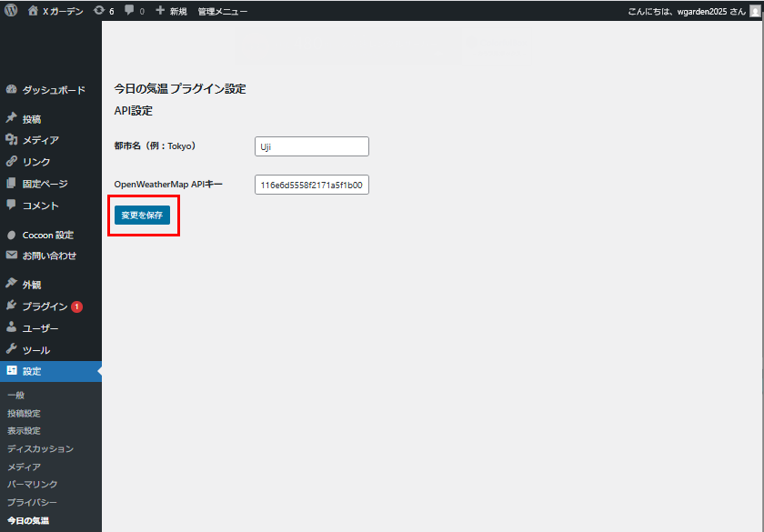Open the Cocoon 設定 menu

tap(47, 235)
